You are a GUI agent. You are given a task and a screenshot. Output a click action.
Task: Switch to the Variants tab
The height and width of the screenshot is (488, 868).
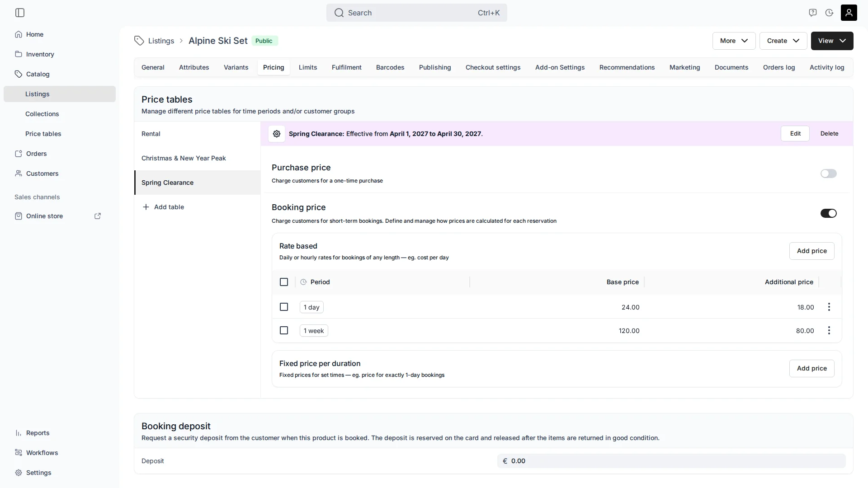coord(236,67)
